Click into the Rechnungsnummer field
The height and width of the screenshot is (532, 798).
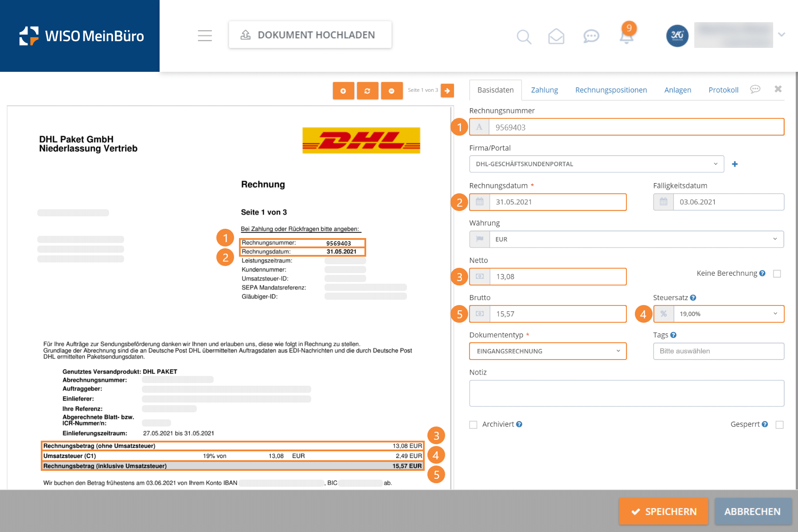(x=626, y=127)
